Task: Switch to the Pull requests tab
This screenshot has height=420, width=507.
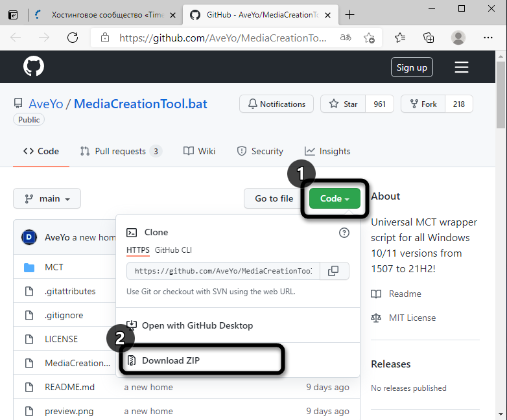Action: tap(121, 151)
